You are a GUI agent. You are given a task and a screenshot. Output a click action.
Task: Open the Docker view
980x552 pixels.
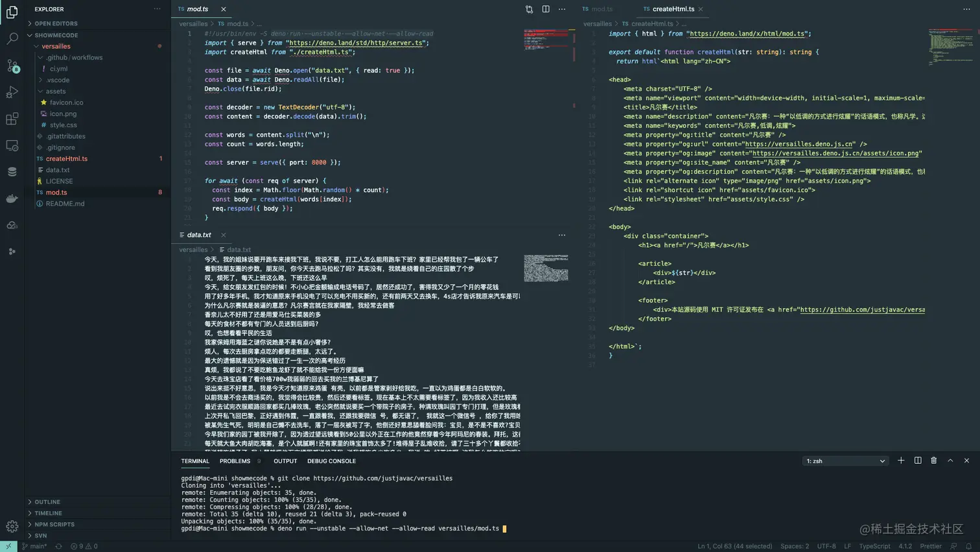(12, 198)
